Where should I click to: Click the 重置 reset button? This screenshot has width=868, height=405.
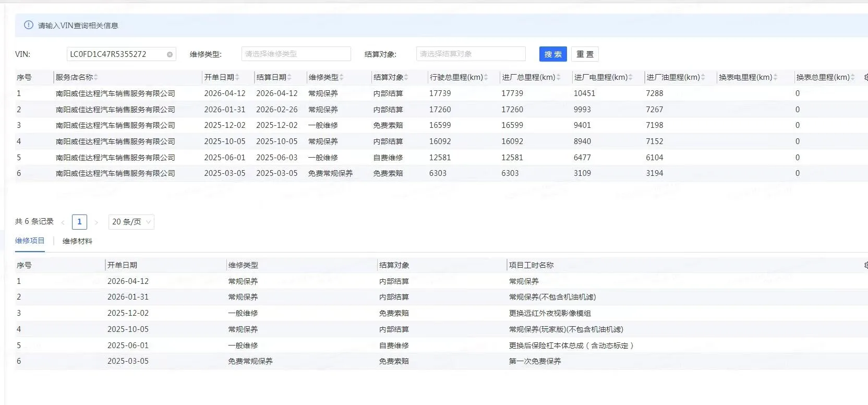tap(585, 54)
